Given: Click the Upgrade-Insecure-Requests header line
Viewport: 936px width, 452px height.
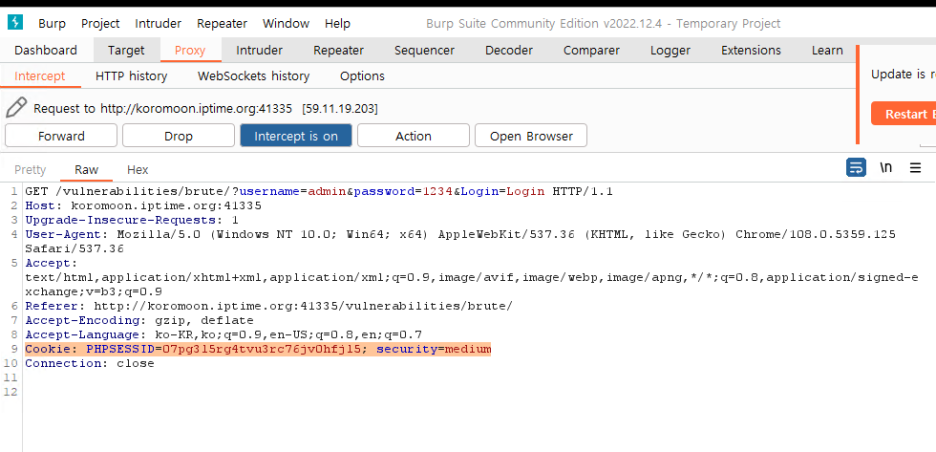Looking at the screenshot, I should [132, 220].
